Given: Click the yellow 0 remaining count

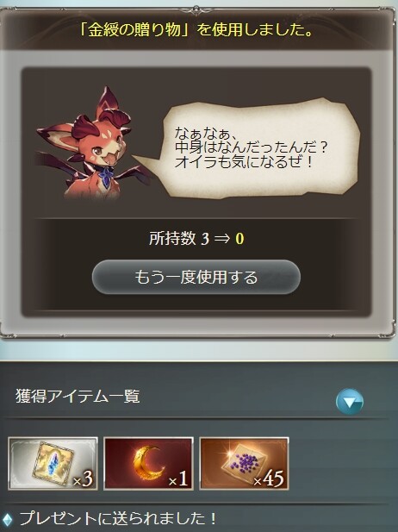Looking at the screenshot, I should (x=239, y=239).
